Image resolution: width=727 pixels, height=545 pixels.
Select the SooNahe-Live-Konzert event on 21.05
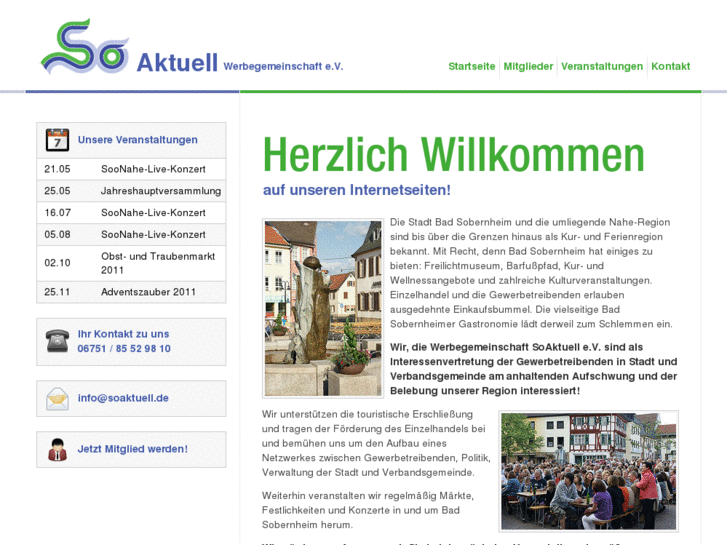(153, 169)
